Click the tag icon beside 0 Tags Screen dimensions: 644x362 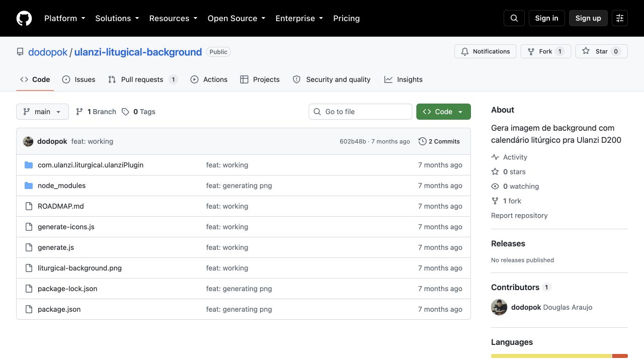point(126,112)
